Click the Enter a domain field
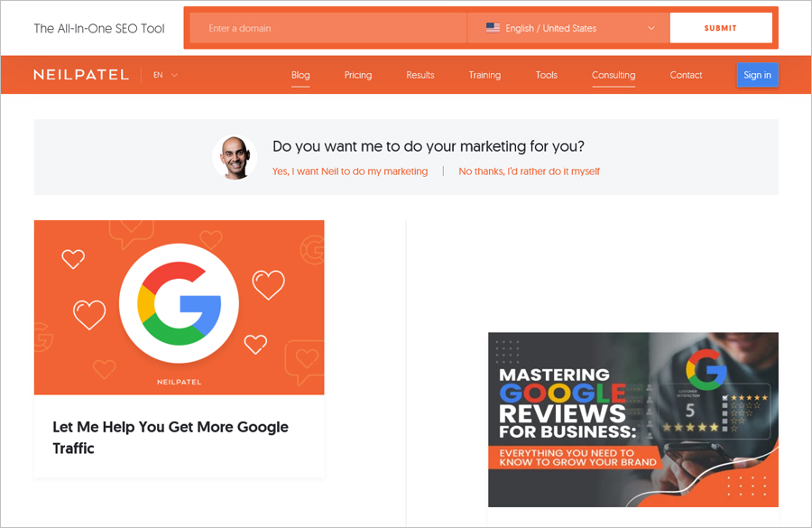The height and width of the screenshot is (528, 812). pos(328,28)
